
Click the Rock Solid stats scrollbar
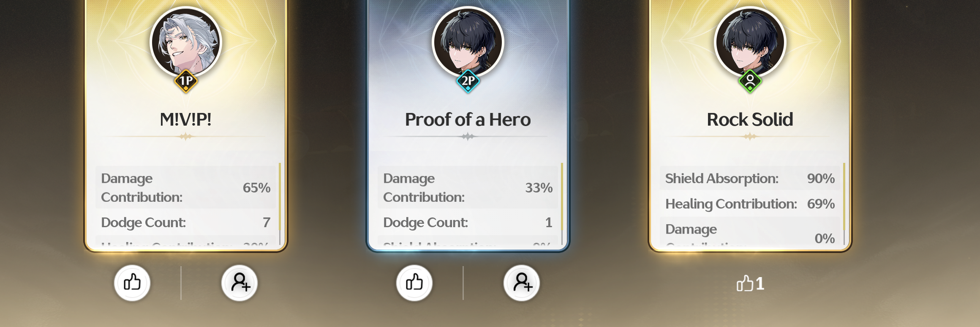[x=844, y=203]
